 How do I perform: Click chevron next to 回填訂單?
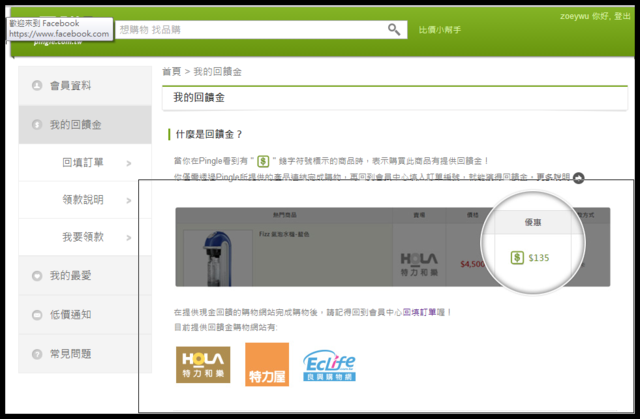pyautogui.click(x=129, y=163)
